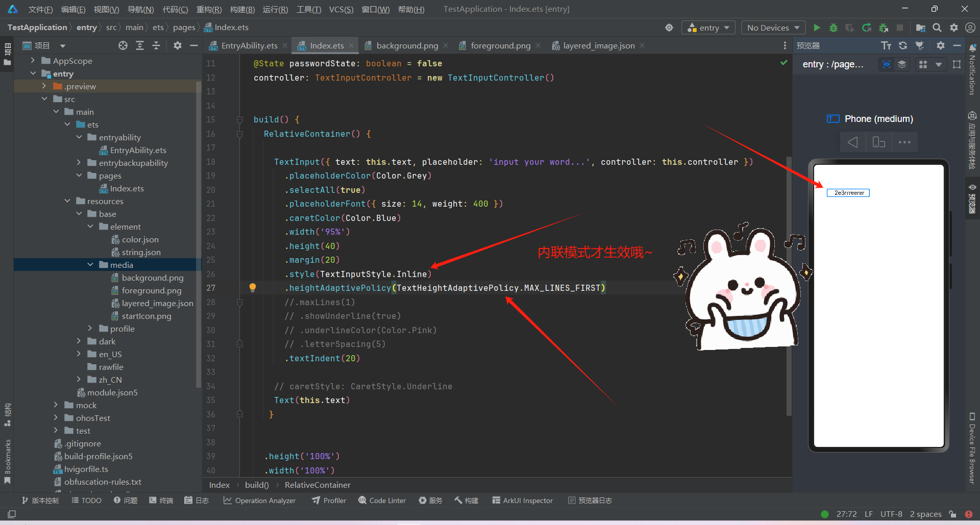The height and width of the screenshot is (525, 980).
Task: Select color.json in the project tree
Action: 140,239
